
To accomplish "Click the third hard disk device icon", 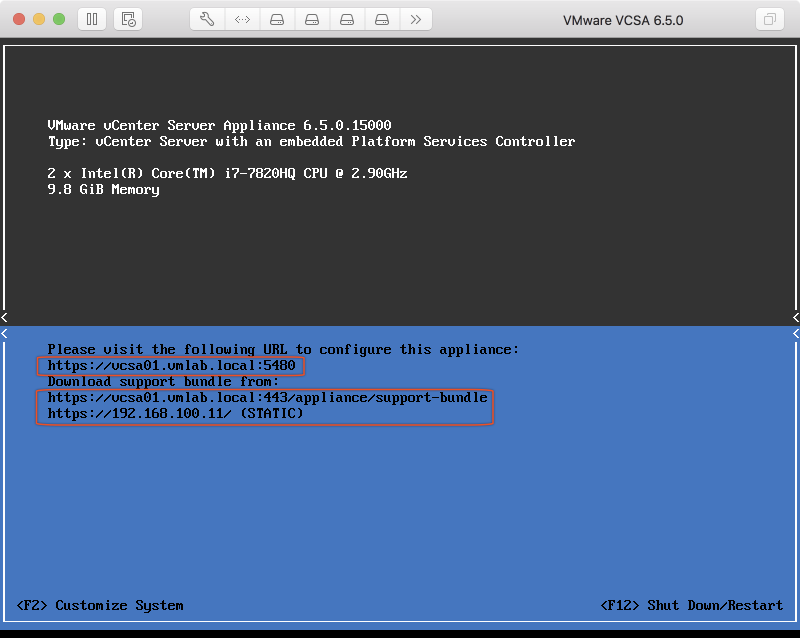I will 347,19.
